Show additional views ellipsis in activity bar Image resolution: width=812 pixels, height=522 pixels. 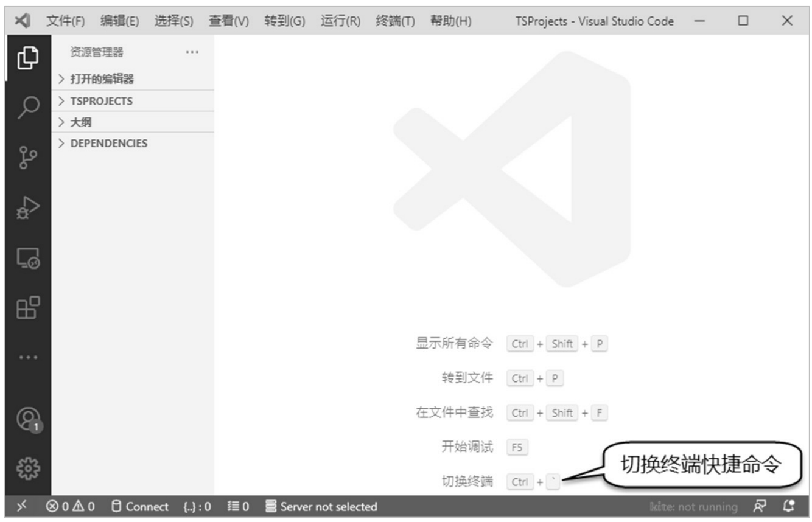[x=28, y=357]
